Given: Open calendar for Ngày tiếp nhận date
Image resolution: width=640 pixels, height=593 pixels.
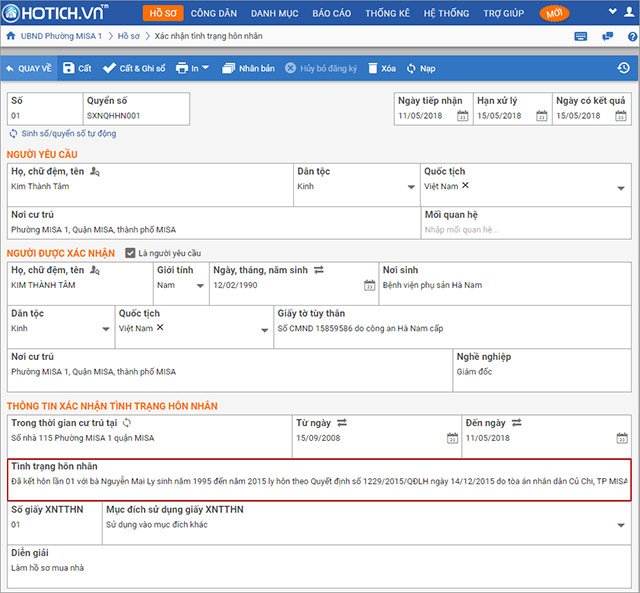Looking at the screenshot, I should [x=462, y=116].
